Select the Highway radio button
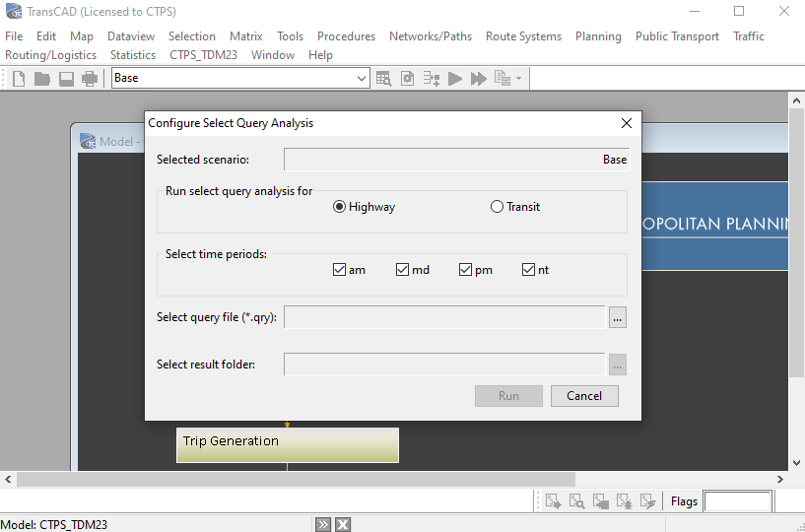Image resolution: width=805 pixels, height=532 pixels. (365, 207)
